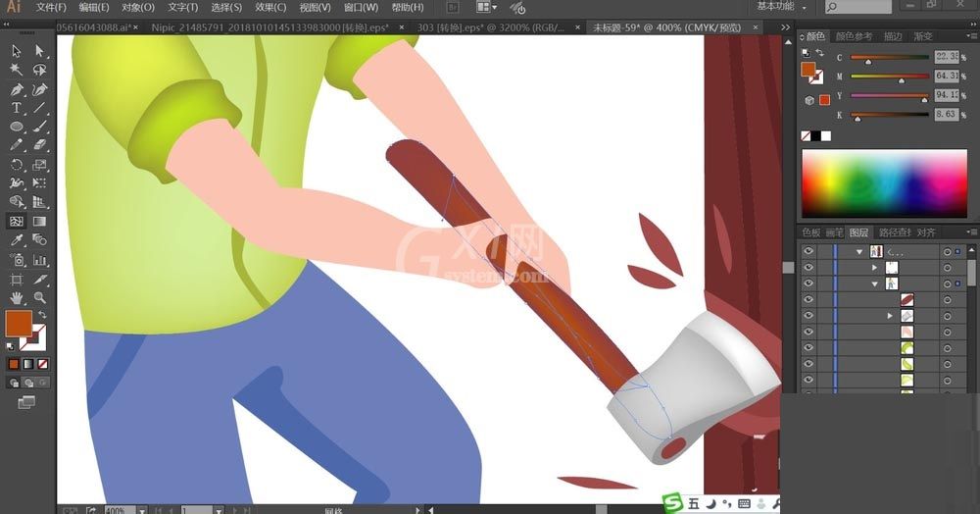Switch to the 渐变 panel tab

pos(923,36)
